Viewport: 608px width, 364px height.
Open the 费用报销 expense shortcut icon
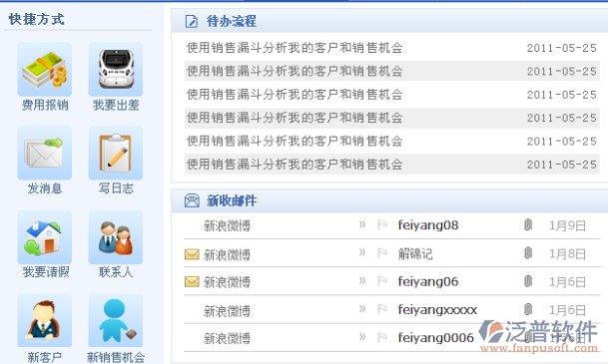pyautogui.click(x=45, y=70)
